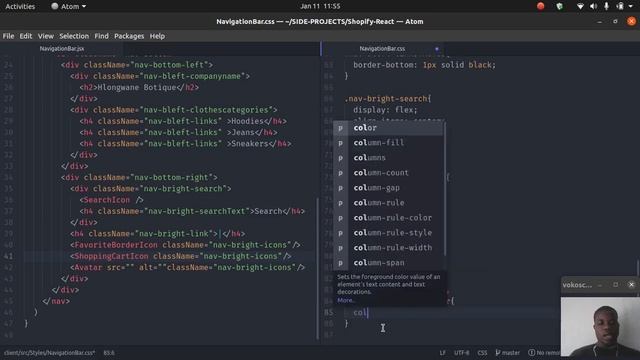Click the master git branch indicator
640x360 pixels.
pyautogui.click(x=508, y=353)
